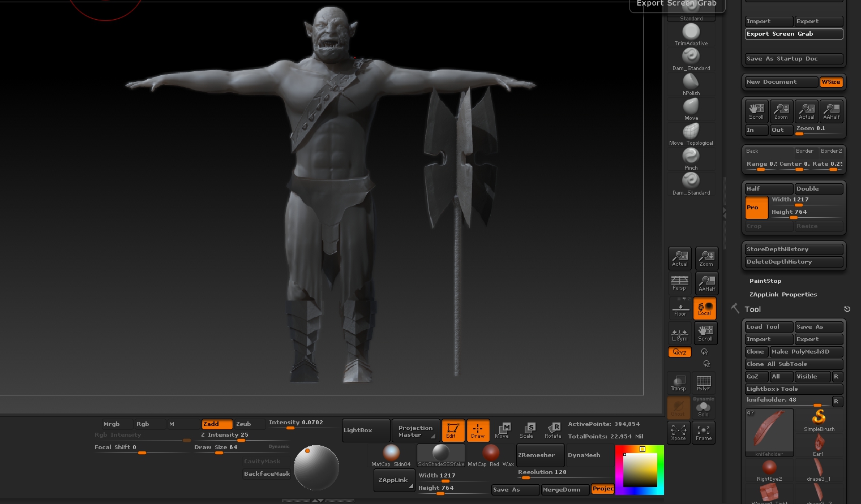Screen dimensions: 861x504
Task: Click the Actual size icon in Document panel
Action: [x=806, y=111]
